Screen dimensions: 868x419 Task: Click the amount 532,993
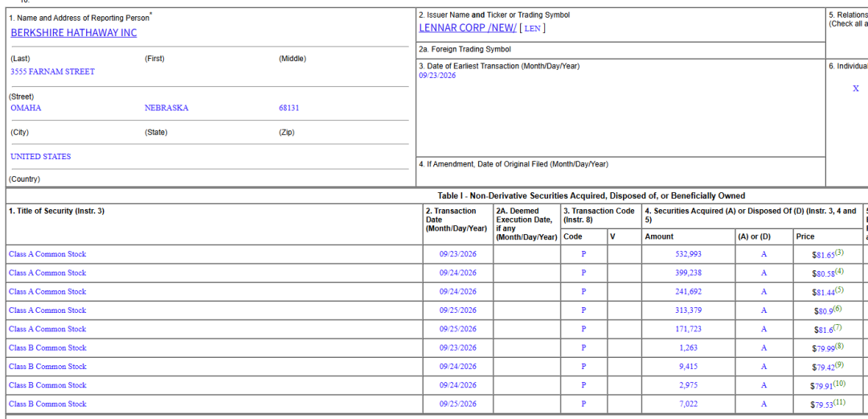pyautogui.click(x=688, y=254)
